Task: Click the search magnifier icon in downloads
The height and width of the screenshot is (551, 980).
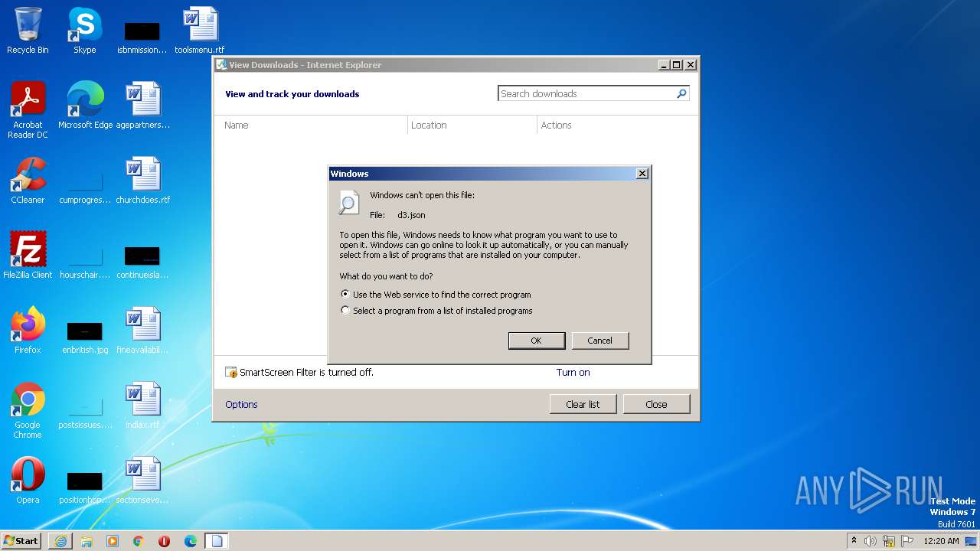Action: 681,93
